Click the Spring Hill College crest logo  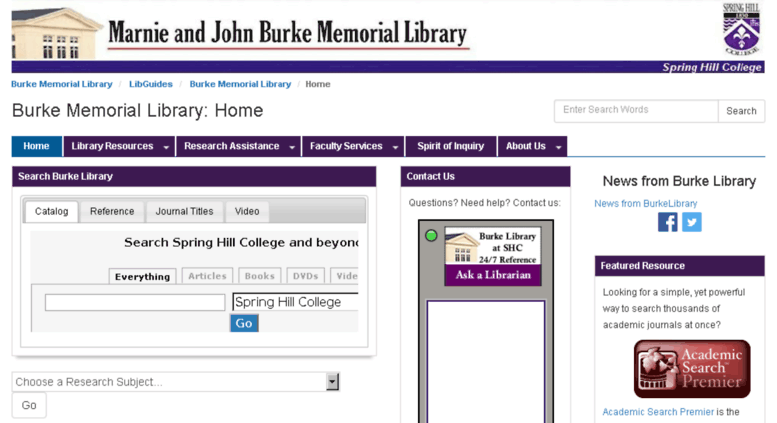741,29
